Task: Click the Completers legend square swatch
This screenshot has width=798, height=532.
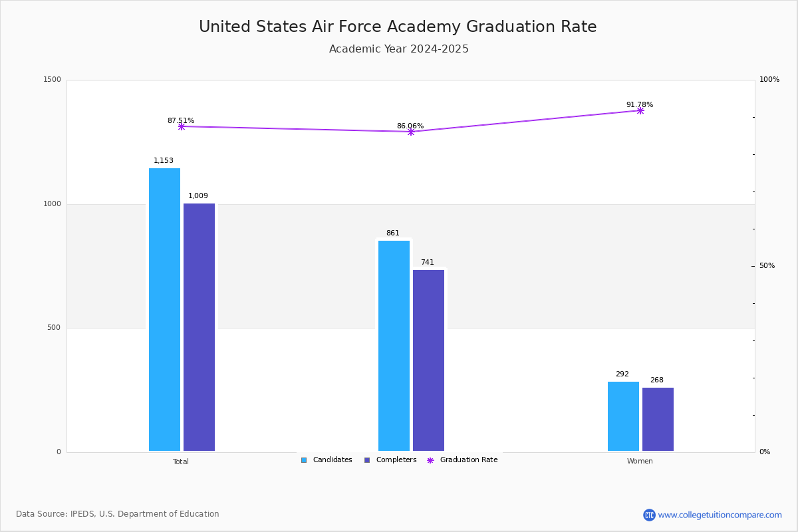Action: click(x=367, y=460)
